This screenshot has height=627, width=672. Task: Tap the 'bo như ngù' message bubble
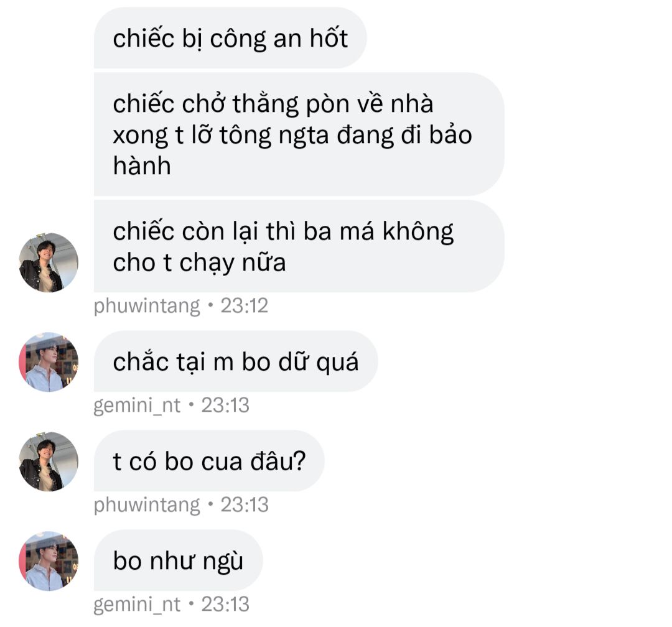click(179, 560)
